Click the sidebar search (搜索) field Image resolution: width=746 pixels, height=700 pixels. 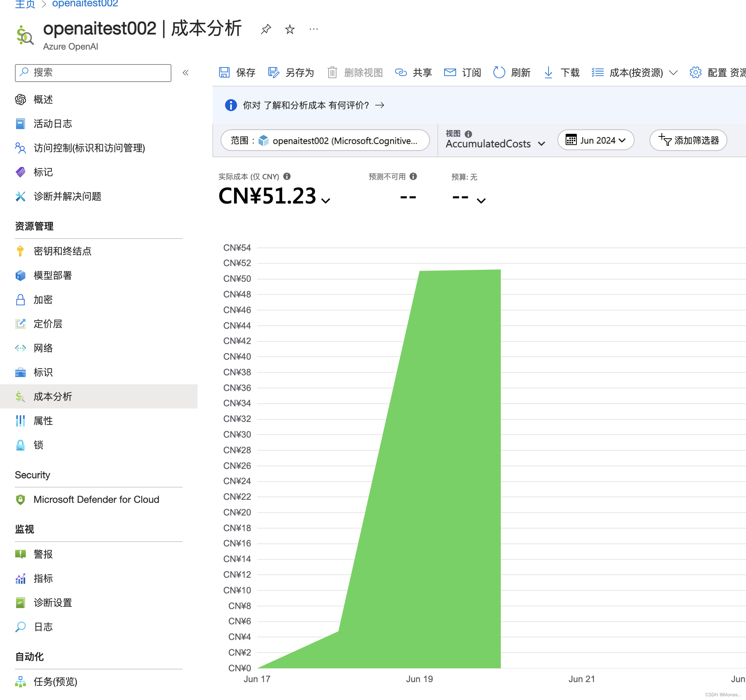pos(93,72)
